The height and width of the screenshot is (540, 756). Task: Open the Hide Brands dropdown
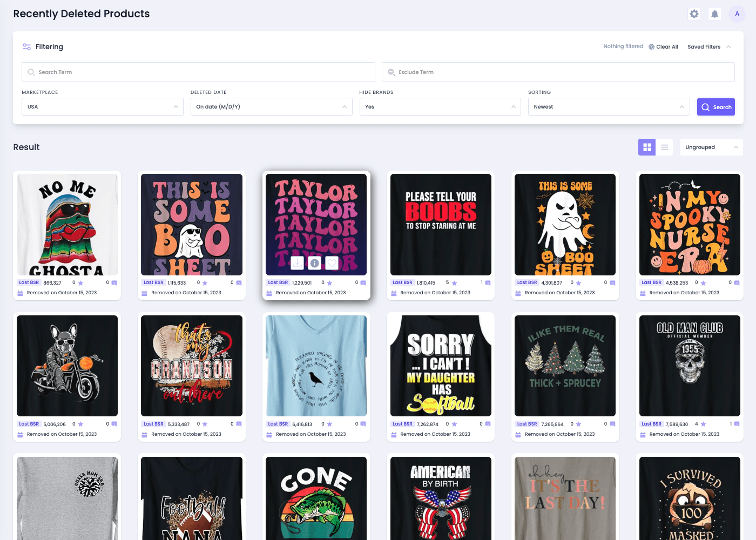(x=440, y=107)
